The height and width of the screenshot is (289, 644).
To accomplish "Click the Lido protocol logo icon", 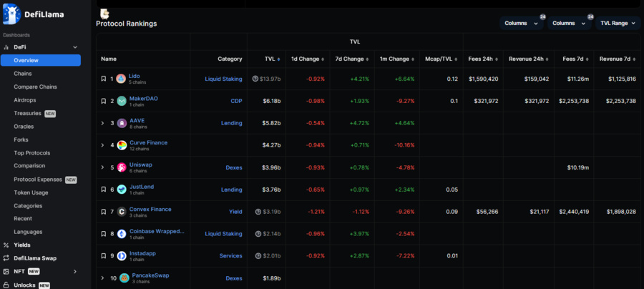I will tap(121, 79).
